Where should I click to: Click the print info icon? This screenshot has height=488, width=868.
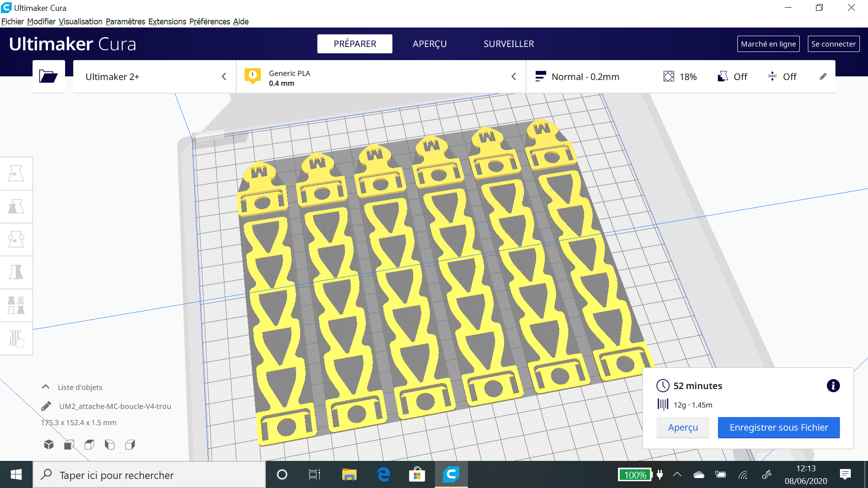click(833, 386)
